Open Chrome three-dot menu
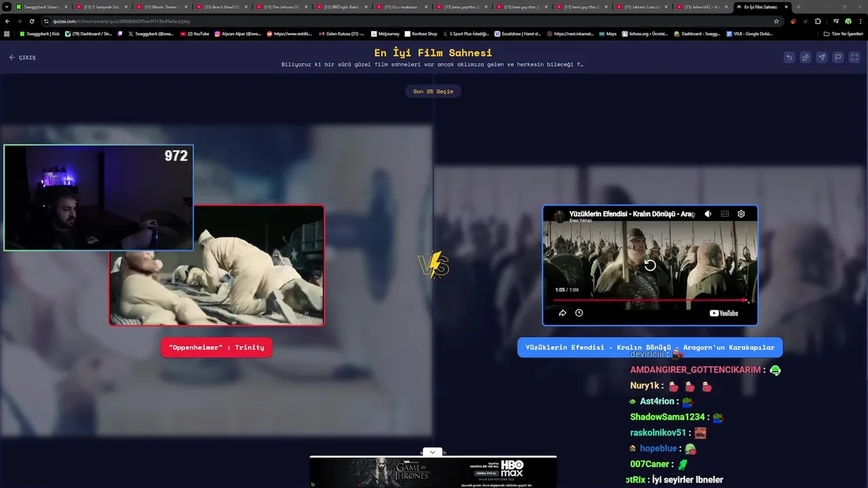The height and width of the screenshot is (488, 868). (x=860, y=21)
